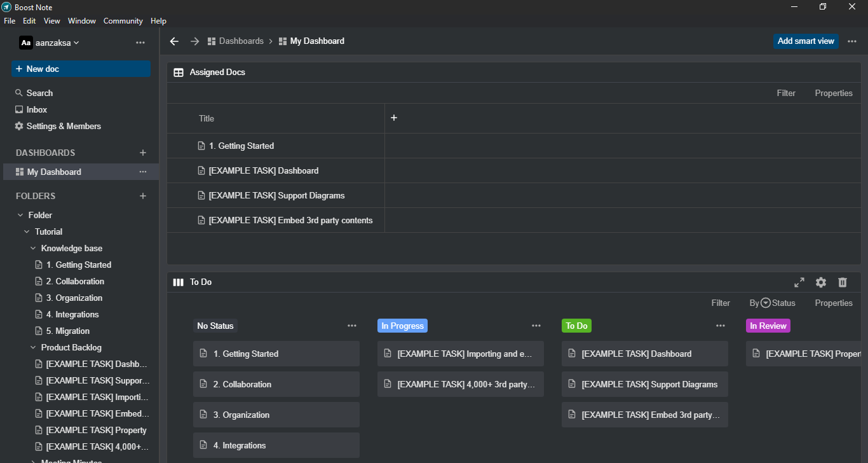The height and width of the screenshot is (463, 868).
Task: Click doc icon of 2. Collaboration card
Action: click(x=203, y=384)
